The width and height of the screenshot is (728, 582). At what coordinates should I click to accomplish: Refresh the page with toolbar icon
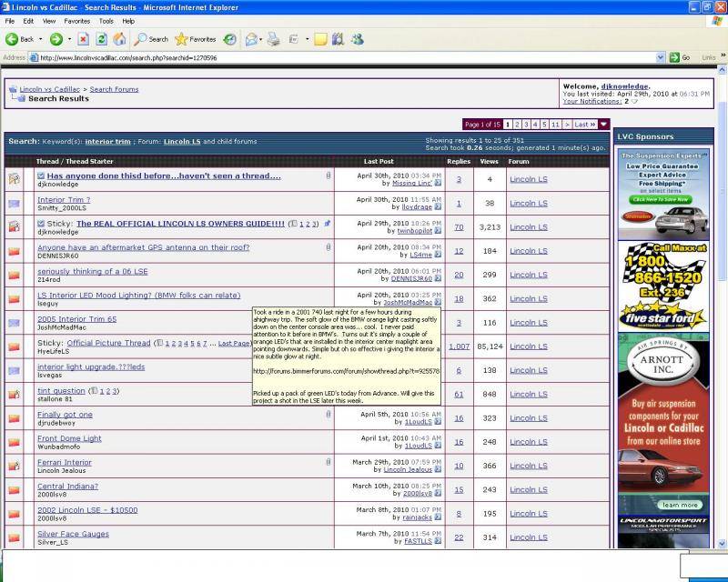[x=100, y=39]
